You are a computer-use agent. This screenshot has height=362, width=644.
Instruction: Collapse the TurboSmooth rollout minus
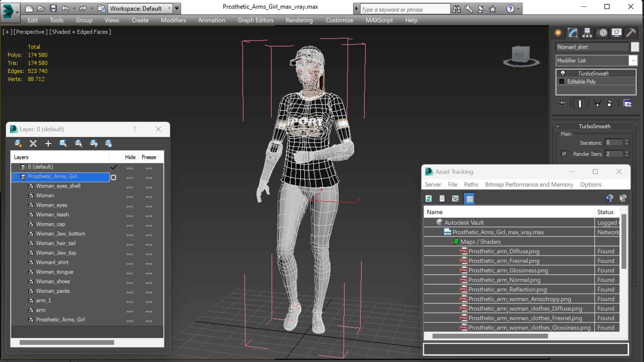point(558,126)
